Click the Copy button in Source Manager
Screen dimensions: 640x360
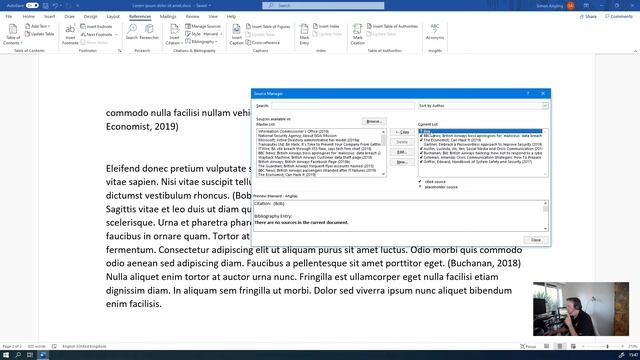[402, 132]
